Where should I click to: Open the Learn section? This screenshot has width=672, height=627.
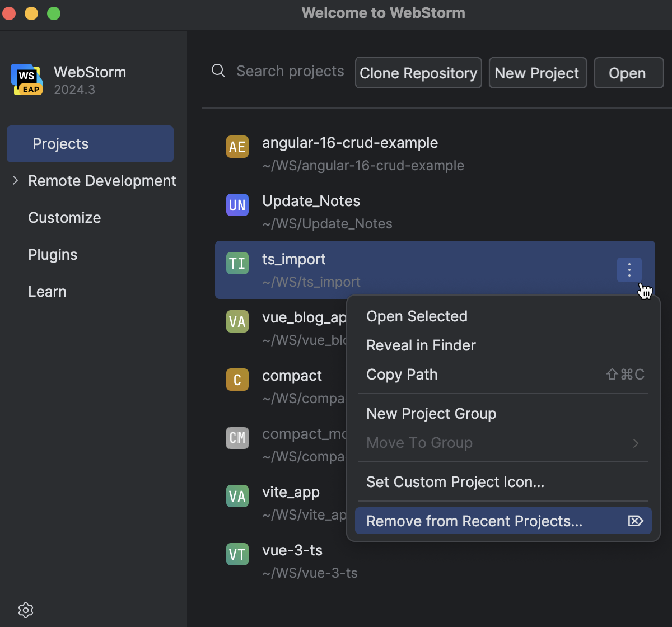coord(47,291)
